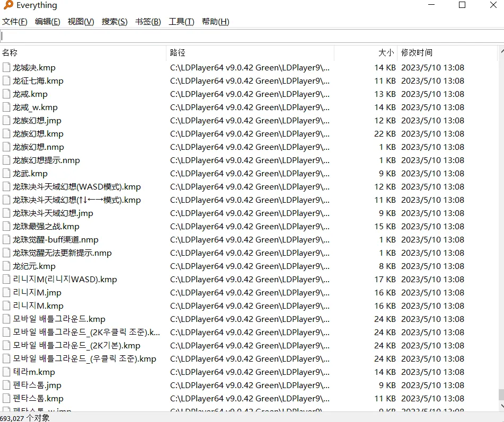Click file icon of 龙族幻想.kmp
The height and width of the screenshot is (422, 504).
(x=6, y=133)
